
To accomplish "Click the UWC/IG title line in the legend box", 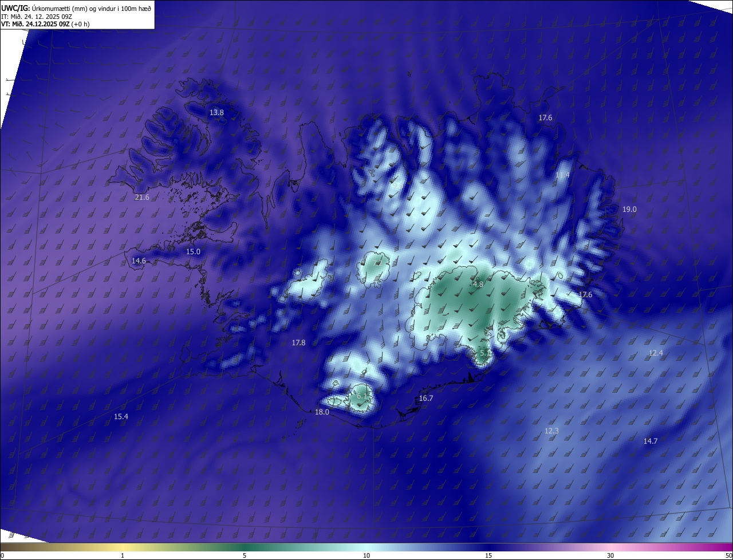I will point(76,8).
